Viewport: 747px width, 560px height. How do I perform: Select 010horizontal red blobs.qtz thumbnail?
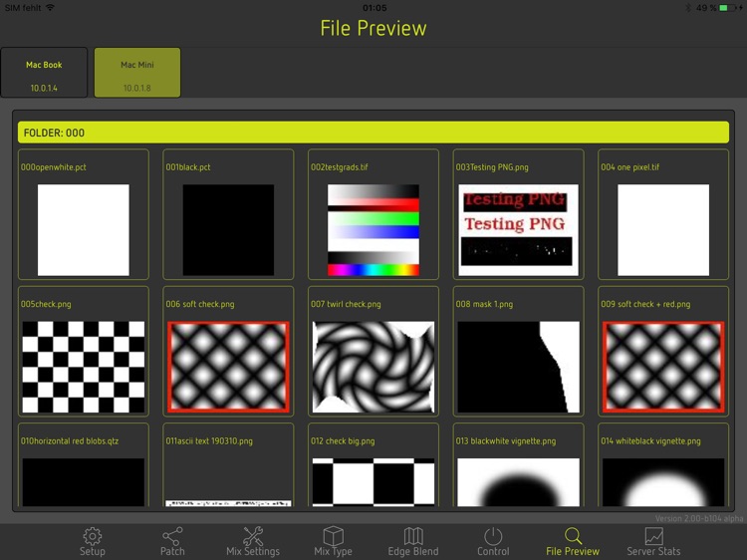point(84,482)
